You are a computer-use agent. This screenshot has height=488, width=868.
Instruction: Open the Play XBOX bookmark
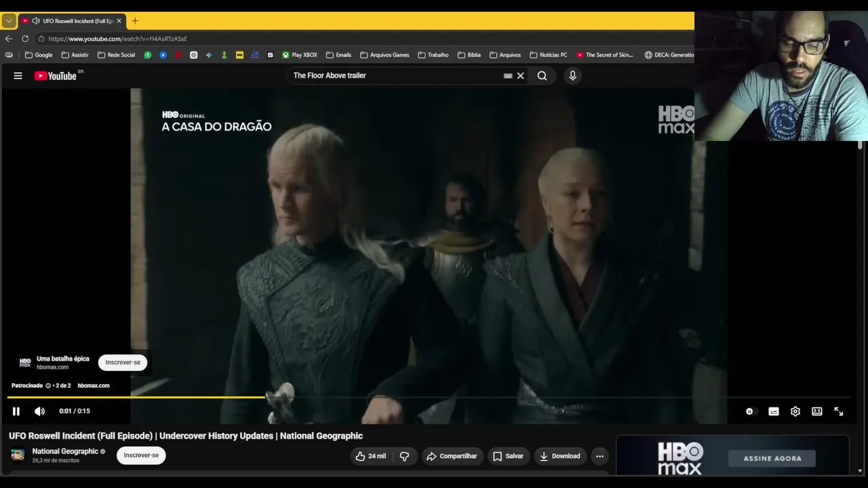(x=300, y=55)
